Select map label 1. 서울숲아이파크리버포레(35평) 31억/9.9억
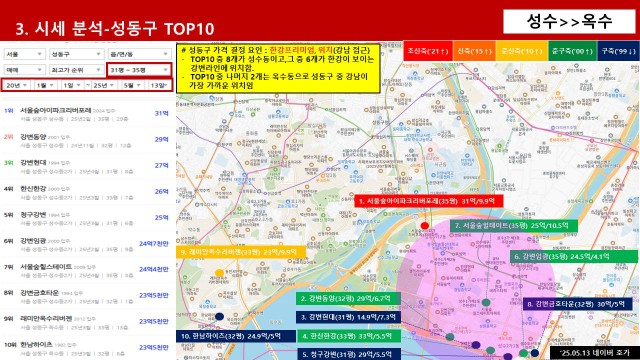This screenshot has width=640, height=360. (429, 201)
